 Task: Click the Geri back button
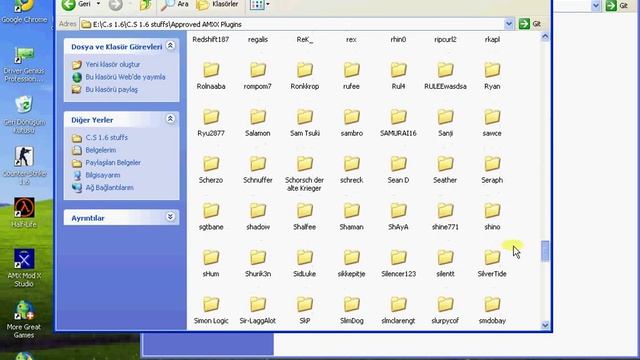click(x=76, y=4)
